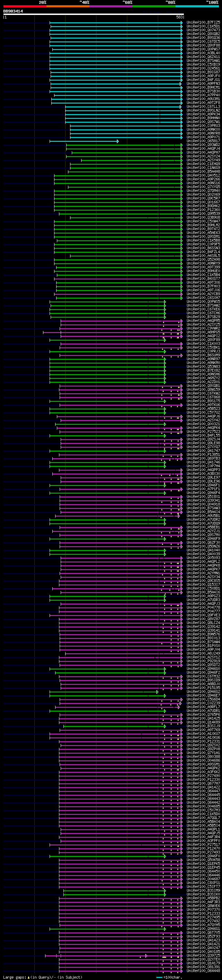Viewport: 222px width, 980px height.
Task: Select the query name BB903414
Action: click(x=13, y=11)
